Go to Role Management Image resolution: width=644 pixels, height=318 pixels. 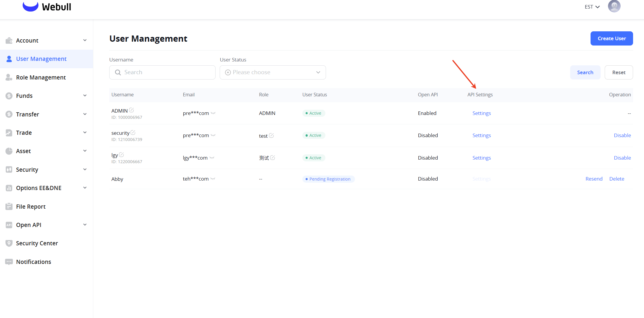[x=41, y=77]
